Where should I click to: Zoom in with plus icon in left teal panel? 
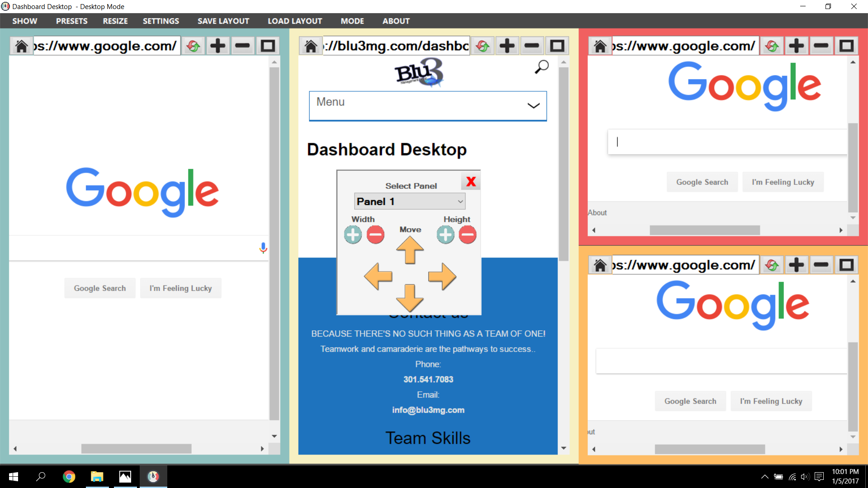coord(218,46)
